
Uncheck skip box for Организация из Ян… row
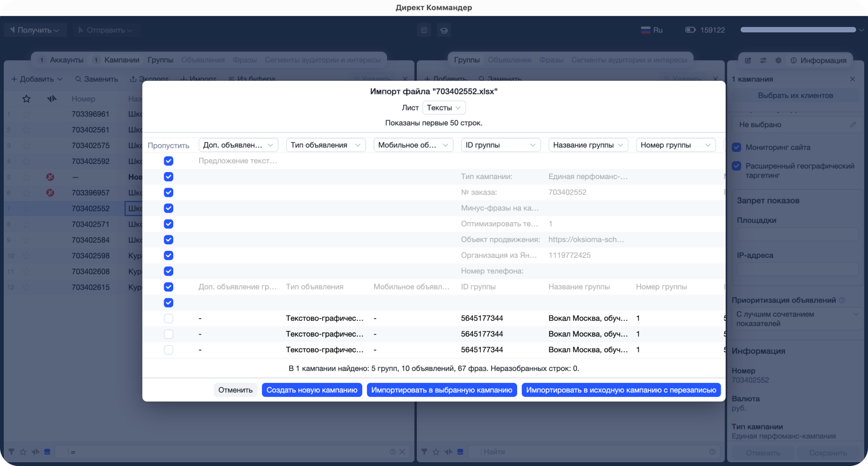[168, 256]
